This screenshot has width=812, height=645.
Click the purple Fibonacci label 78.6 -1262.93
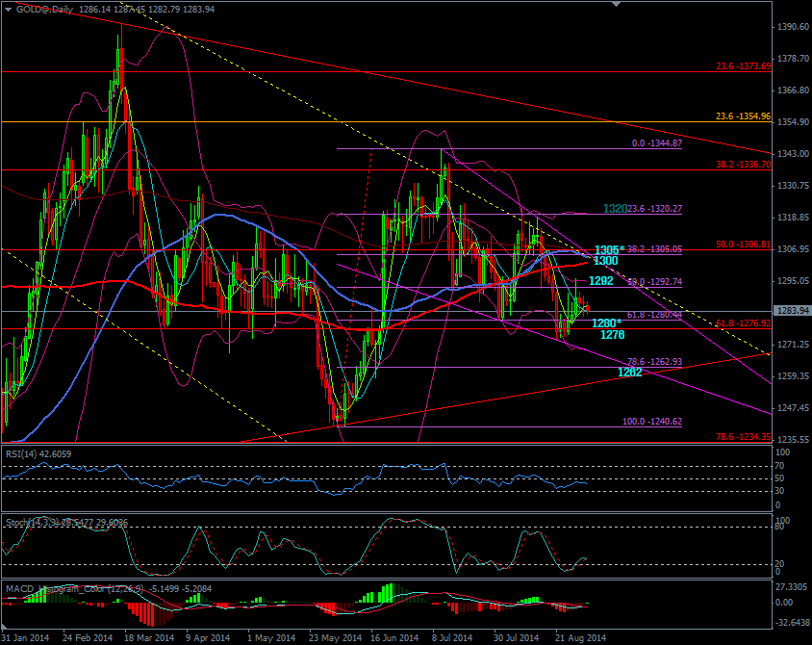tap(654, 362)
